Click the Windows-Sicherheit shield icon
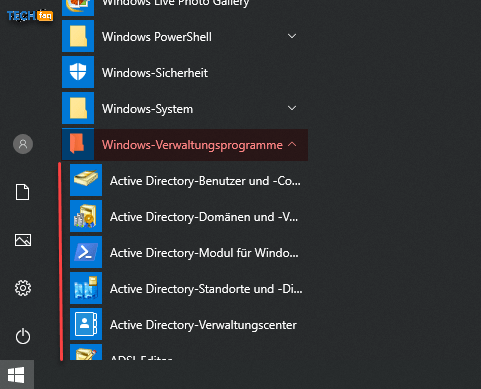481x389 pixels. 78,72
